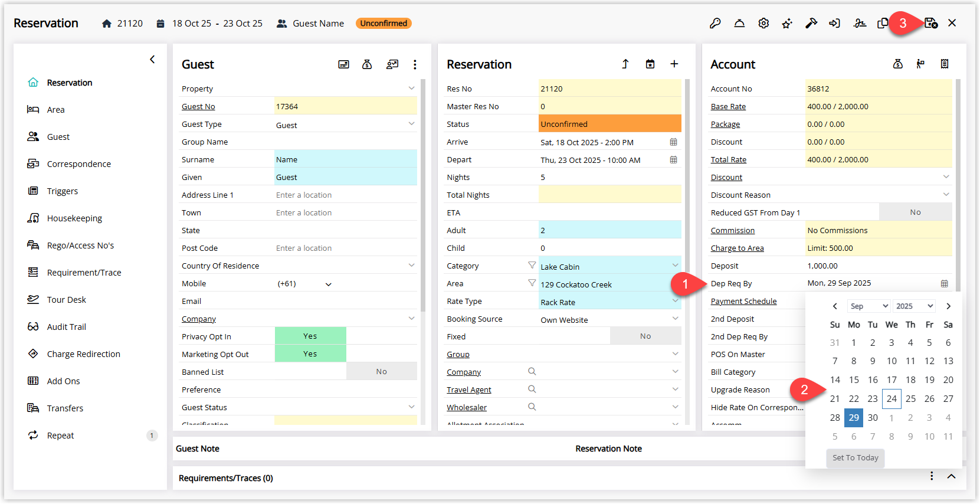980x504 pixels.
Task: Collapse the Requirements/Traces section
Action: click(x=951, y=476)
